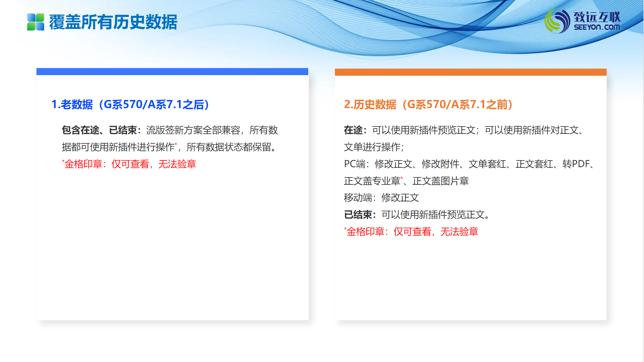Viewport: 644px width, 362px height.
Task: Click the bold label 在途 in right card
Action: [x=353, y=130]
